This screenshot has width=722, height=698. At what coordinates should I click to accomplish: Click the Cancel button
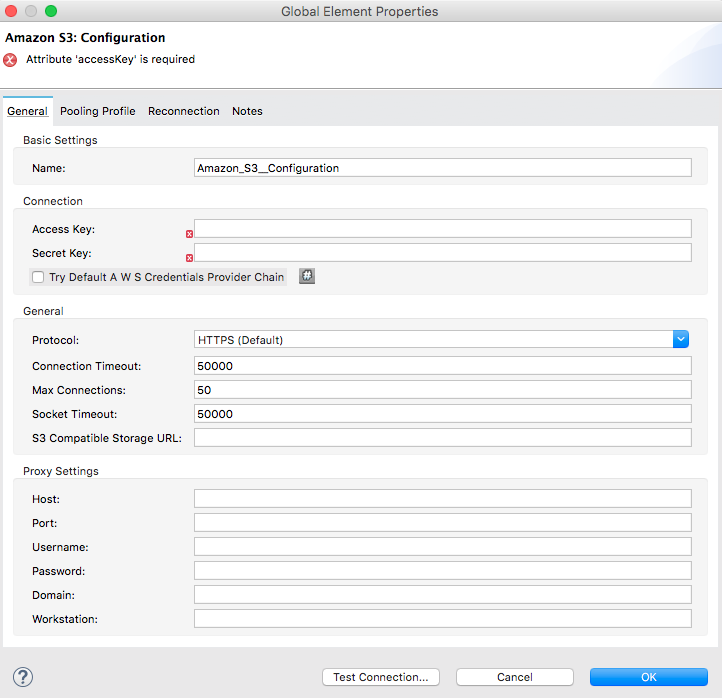point(514,677)
